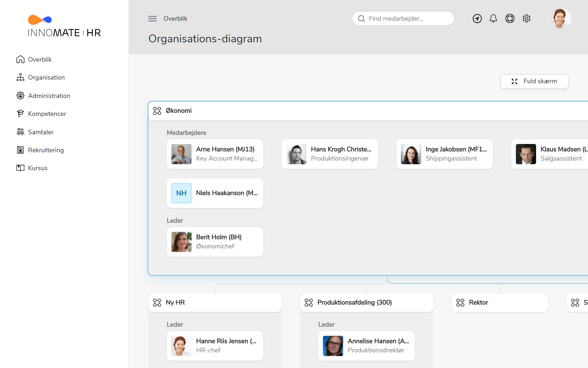Viewport: 588px width, 368px height.
Task: Click Inge Jakobsen's photo thumbnail
Action: [411, 154]
